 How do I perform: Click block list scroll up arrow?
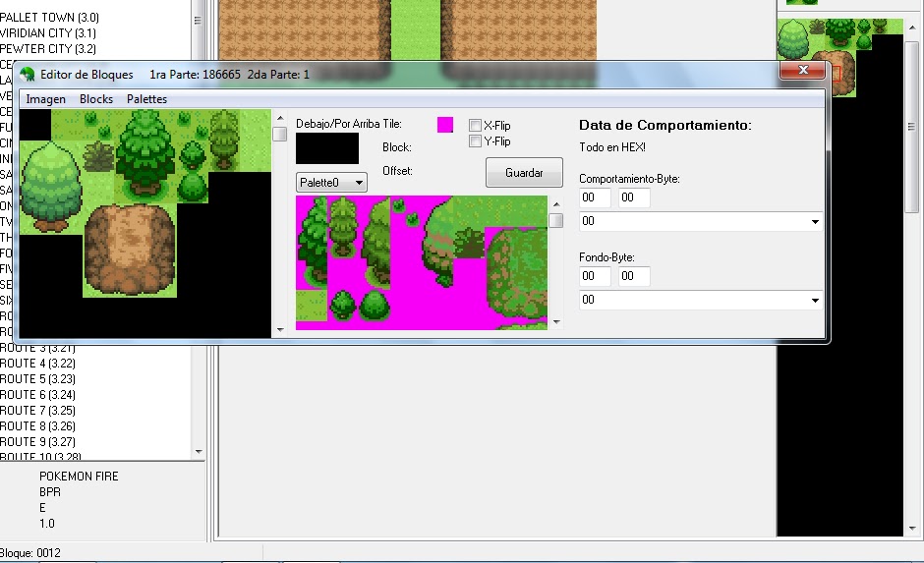[x=280, y=118]
